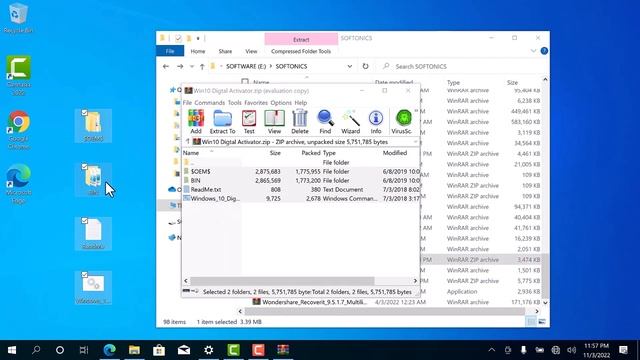
Task: Open the Quick Access Toolbar customize dropdown
Action: coord(198,38)
